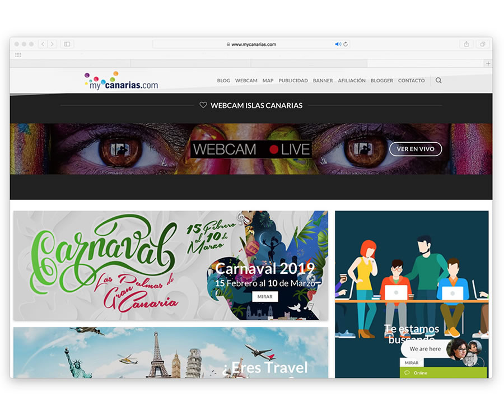Go to the PUBLICIDAD page
This screenshot has width=504, height=420.
[x=293, y=81]
